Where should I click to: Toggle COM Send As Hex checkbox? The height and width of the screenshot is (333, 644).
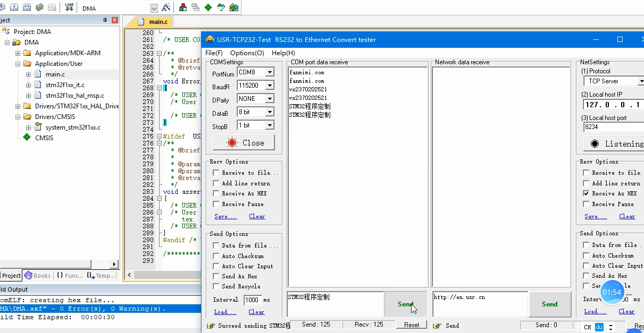(x=216, y=276)
